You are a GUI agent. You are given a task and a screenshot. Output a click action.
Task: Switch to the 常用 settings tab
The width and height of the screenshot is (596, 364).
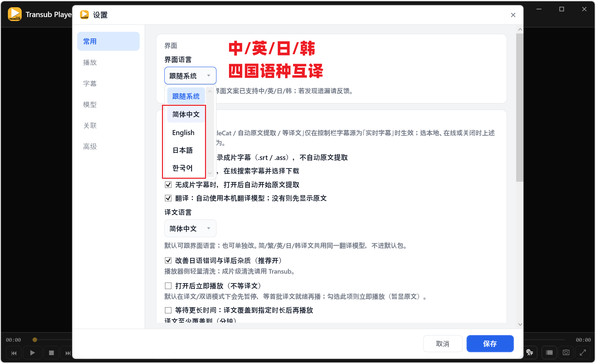(x=108, y=41)
